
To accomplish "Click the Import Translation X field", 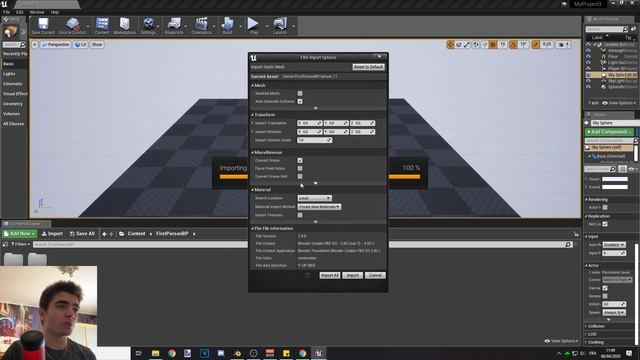I will pyautogui.click(x=309, y=123).
